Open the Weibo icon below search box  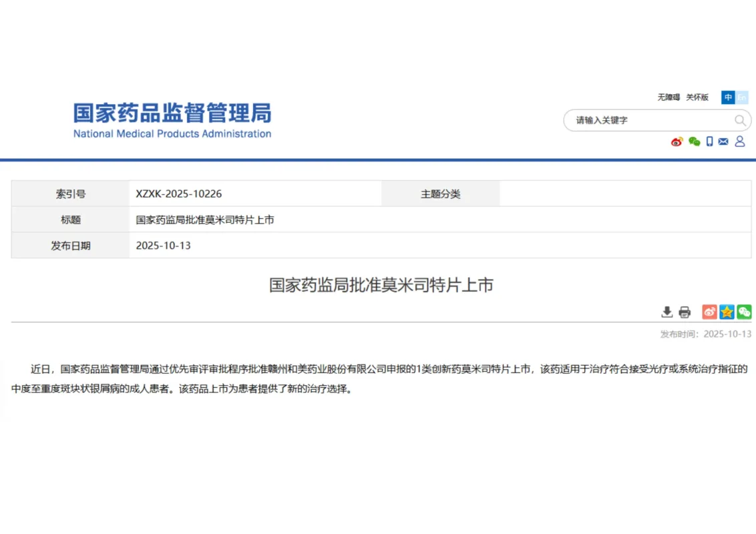(677, 142)
